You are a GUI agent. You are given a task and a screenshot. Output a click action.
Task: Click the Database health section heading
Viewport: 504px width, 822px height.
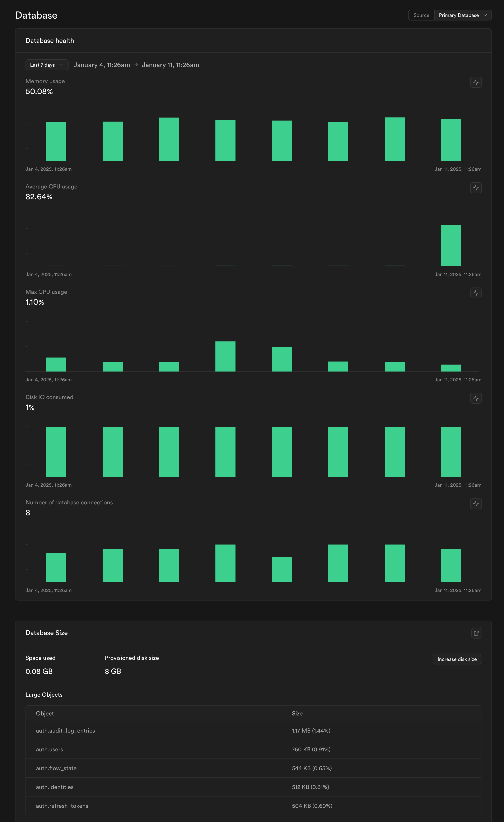[x=50, y=40]
